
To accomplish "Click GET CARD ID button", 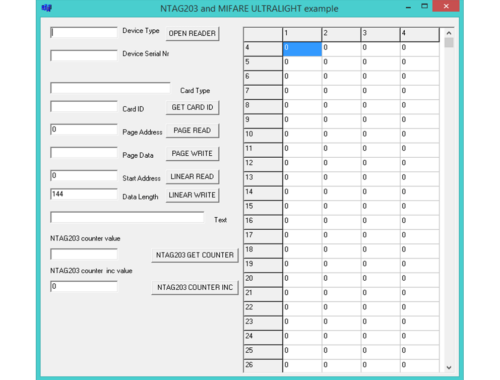I will pyautogui.click(x=192, y=108).
